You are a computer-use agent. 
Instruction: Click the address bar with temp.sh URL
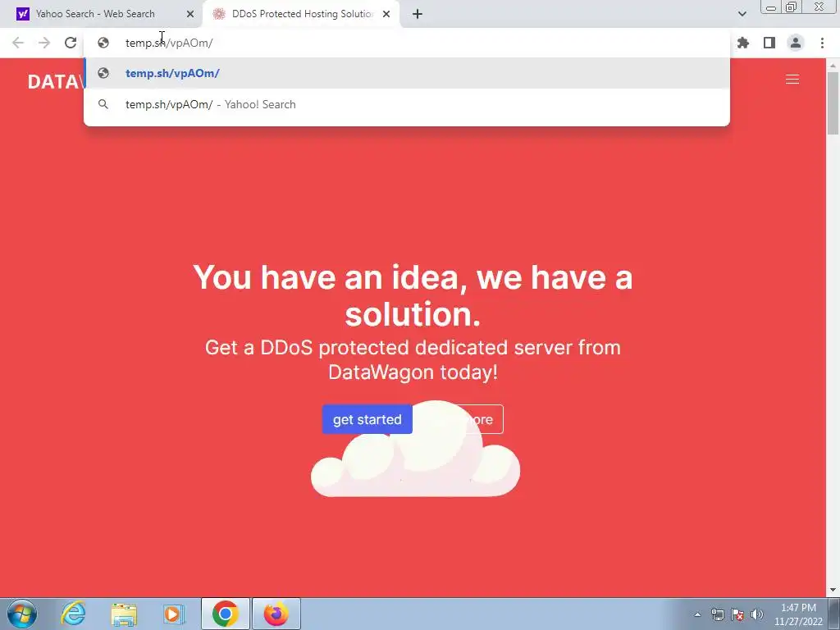(407, 43)
